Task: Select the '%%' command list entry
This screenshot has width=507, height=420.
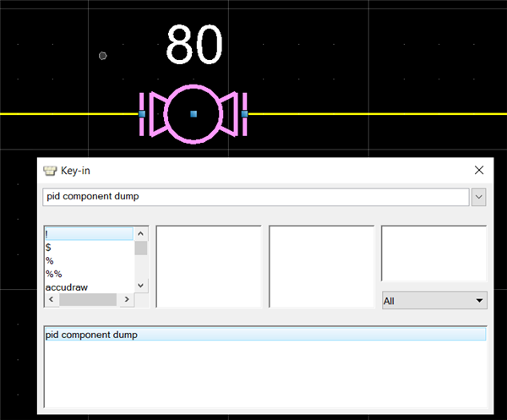Action: tap(89, 274)
